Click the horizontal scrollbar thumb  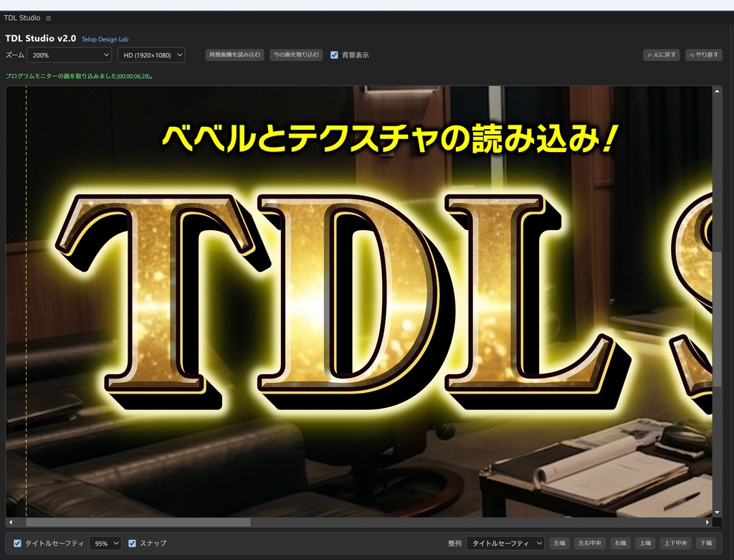(138, 522)
